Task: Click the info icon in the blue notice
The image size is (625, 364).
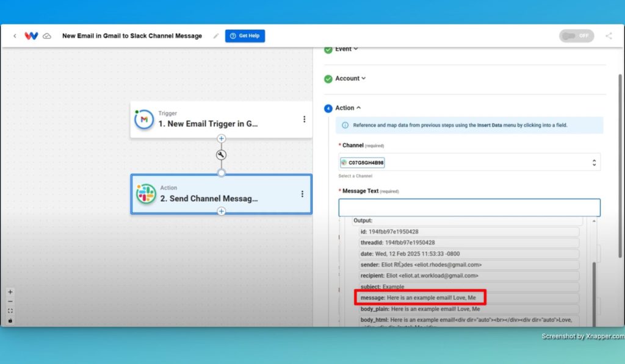Action: click(x=345, y=125)
